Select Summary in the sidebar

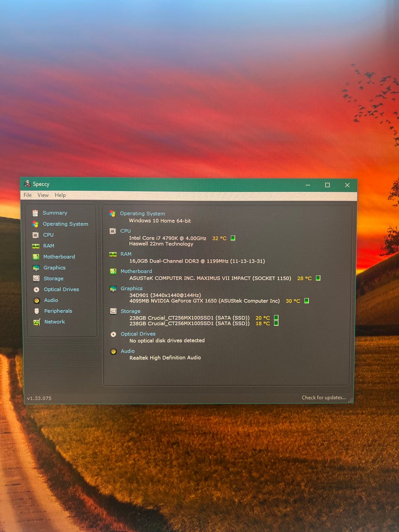(55, 213)
